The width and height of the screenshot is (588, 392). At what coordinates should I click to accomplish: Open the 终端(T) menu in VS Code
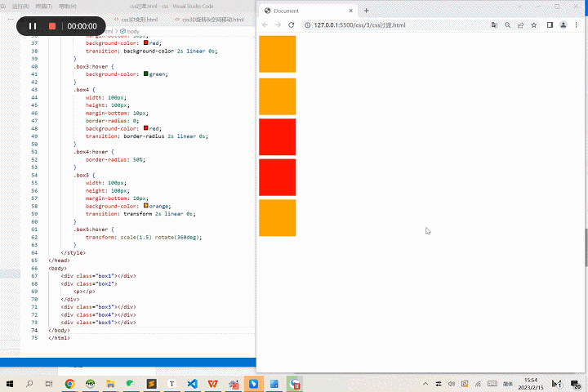pyautogui.click(x=44, y=7)
